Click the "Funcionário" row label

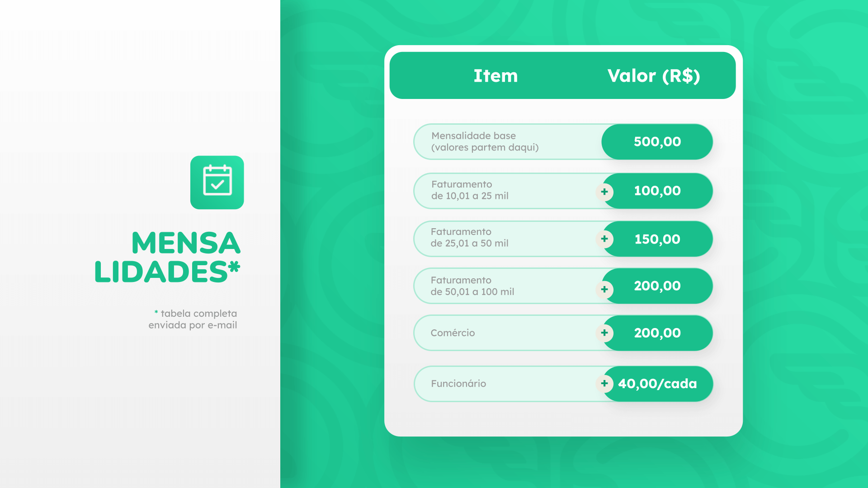pyautogui.click(x=458, y=384)
